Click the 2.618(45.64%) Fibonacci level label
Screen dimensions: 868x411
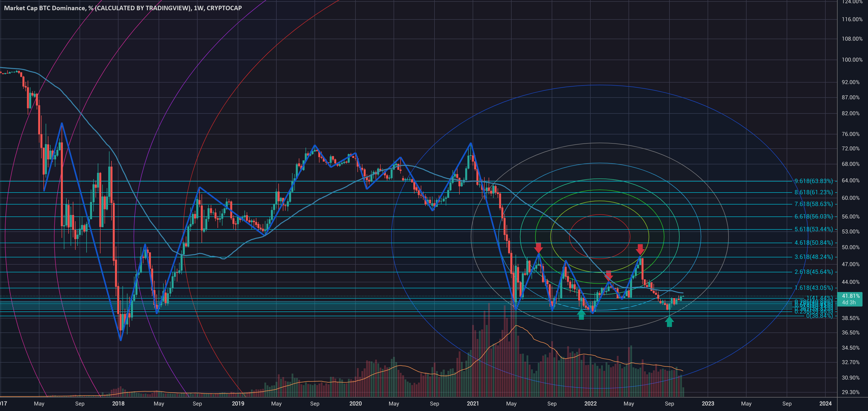point(813,272)
